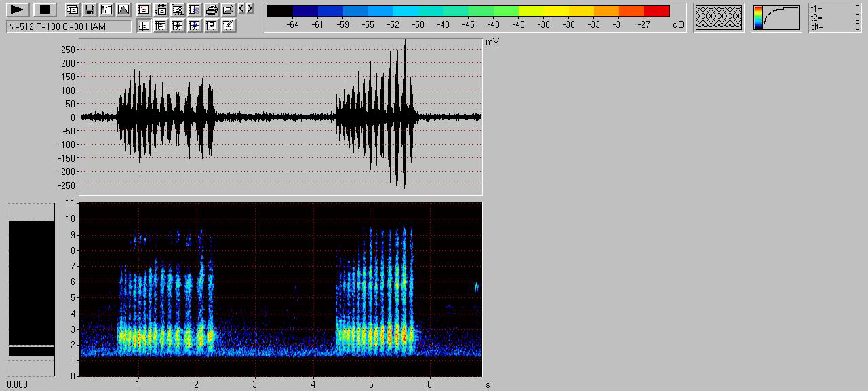Image resolution: width=868 pixels, height=391 pixels.
Task: Click the yellow -38 dB color swatch
Action: pos(544,12)
